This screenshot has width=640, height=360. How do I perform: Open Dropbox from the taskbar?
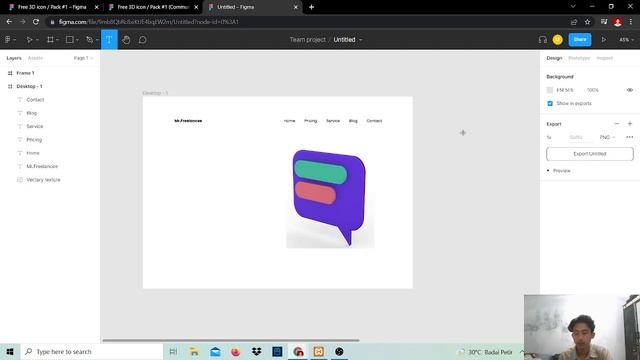(256, 351)
